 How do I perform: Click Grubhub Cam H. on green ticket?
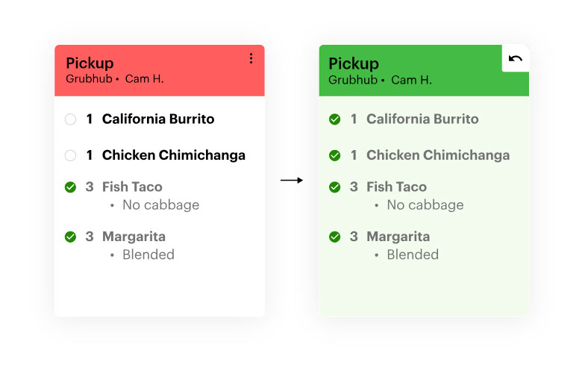click(380, 80)
